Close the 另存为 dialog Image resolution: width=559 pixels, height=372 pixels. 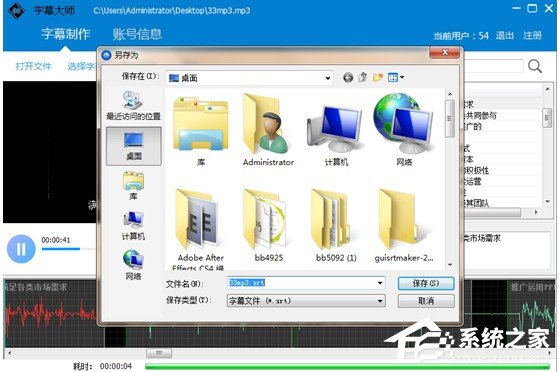[444, 52]
